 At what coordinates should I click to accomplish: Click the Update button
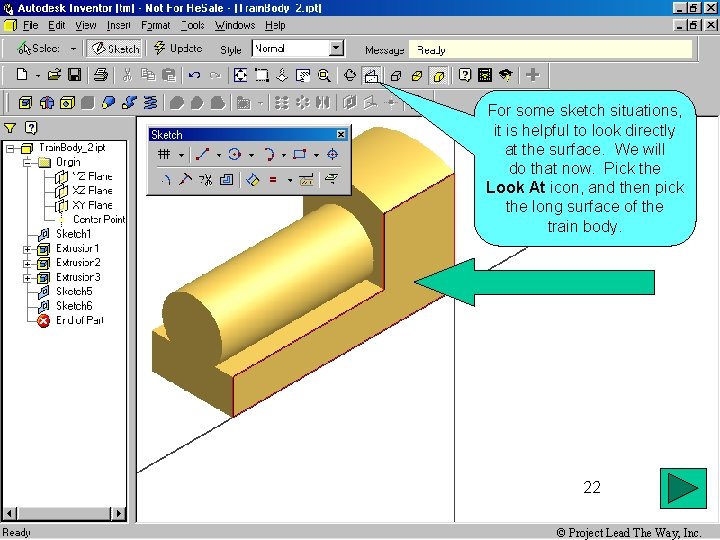click(x=178, y=48)
